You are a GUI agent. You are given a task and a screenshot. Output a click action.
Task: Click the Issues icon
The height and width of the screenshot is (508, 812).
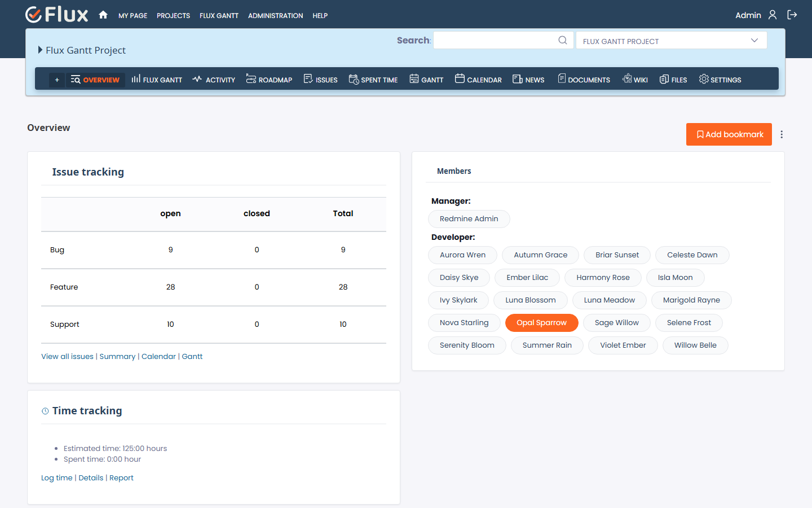tap(308, 79)
